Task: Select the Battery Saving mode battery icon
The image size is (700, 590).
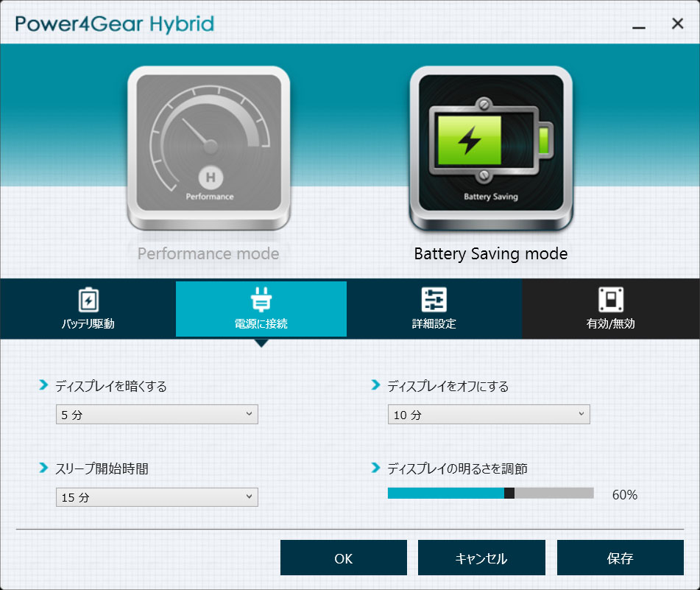Action: click(x=491, y=147)
